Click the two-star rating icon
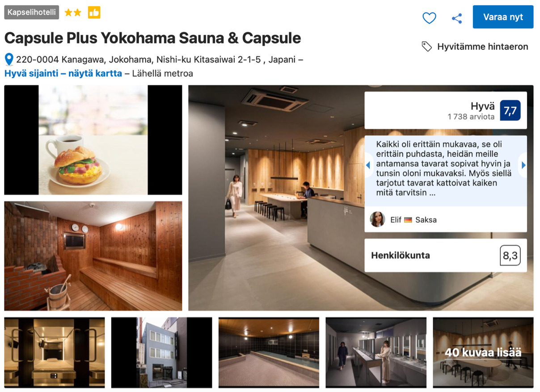The image size is (540, 392). coord(73,13)
